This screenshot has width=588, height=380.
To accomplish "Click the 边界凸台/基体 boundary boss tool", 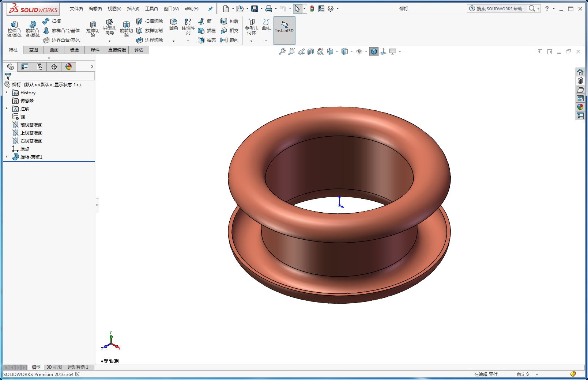I will pos(61,40).
